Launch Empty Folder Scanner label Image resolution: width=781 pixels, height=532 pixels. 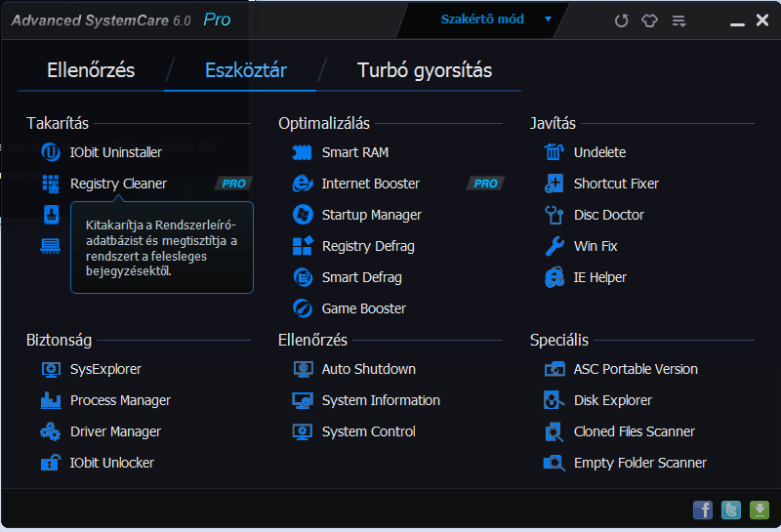pos(640,463)
